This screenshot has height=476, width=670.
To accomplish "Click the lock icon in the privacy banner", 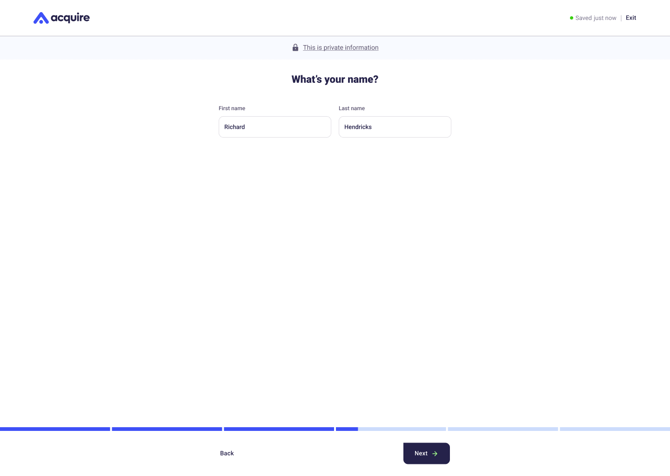I will pyautogui.click(x=295, y=47).
